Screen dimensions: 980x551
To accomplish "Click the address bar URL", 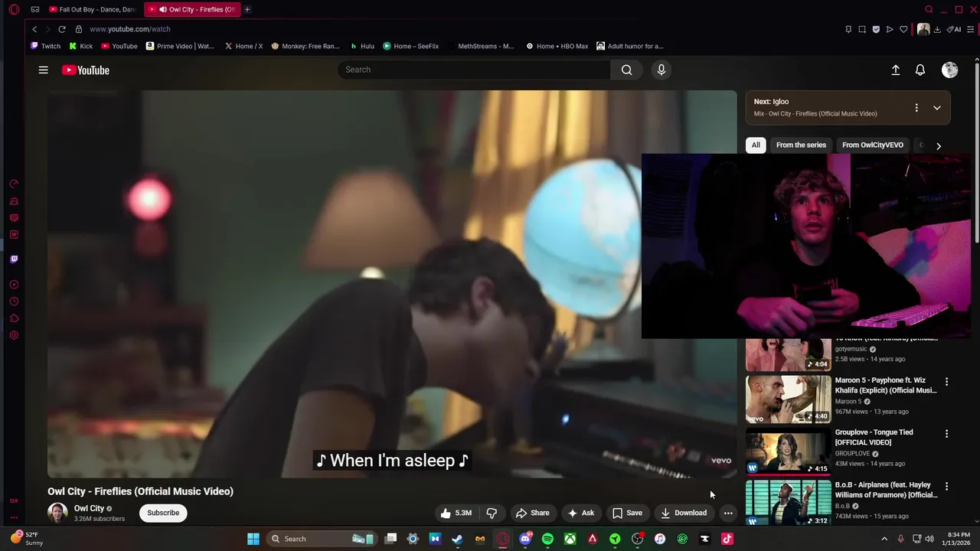I will 130,29.
